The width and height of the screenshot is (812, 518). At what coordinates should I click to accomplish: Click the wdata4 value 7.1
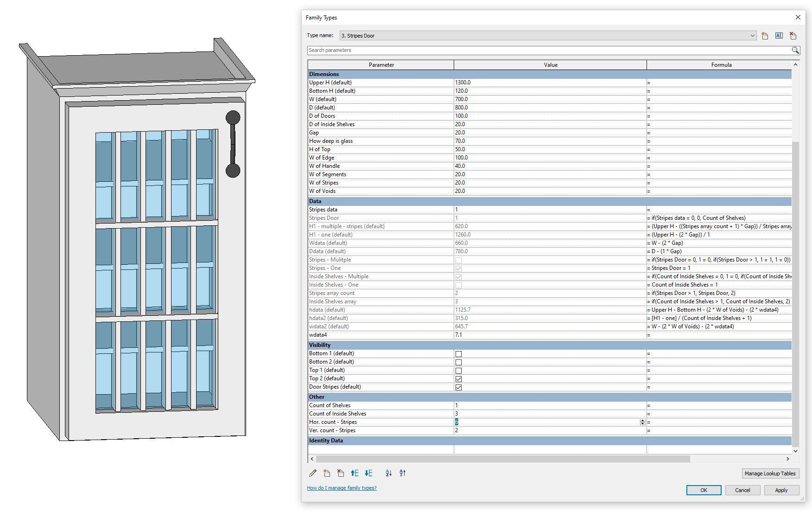458,335
